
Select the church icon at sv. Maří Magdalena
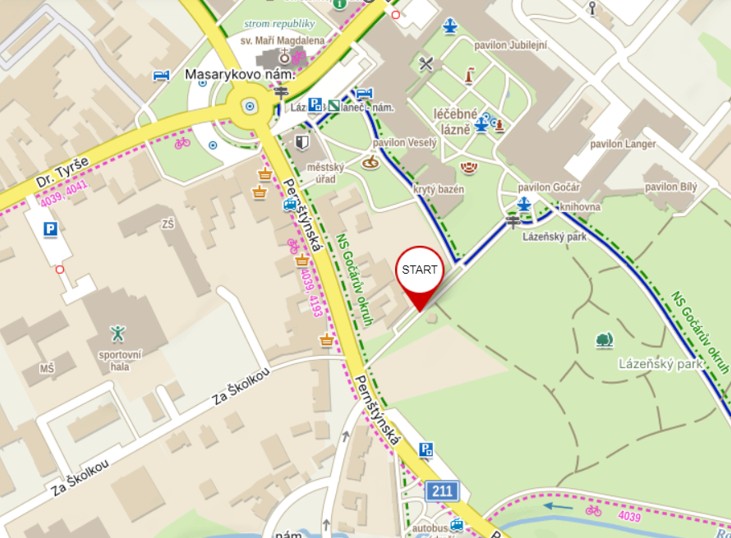[x=284, y=56]
